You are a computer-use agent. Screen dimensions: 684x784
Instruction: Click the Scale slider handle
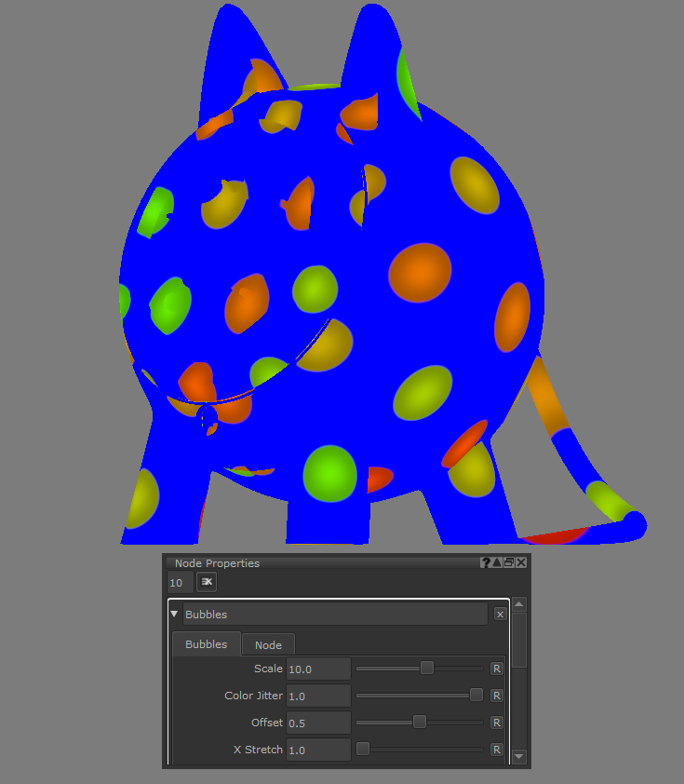[x=427, y=668]
